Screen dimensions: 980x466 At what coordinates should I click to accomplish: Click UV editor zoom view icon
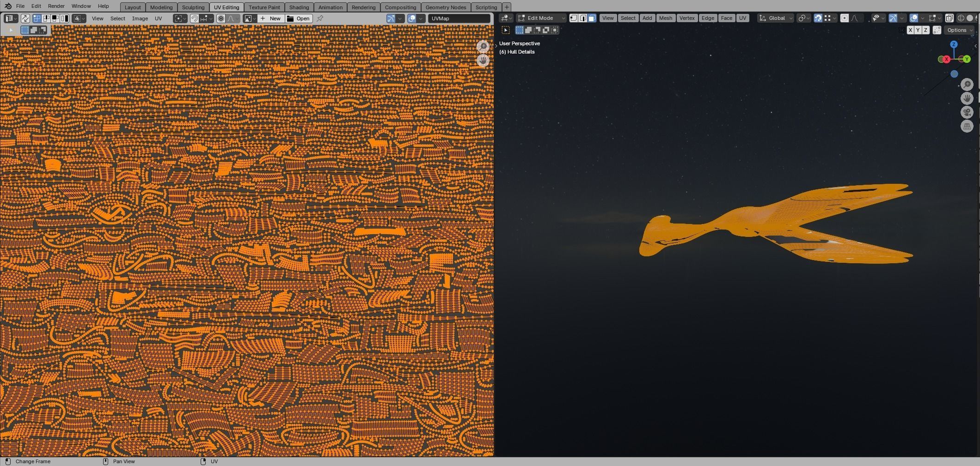point(483,46)
